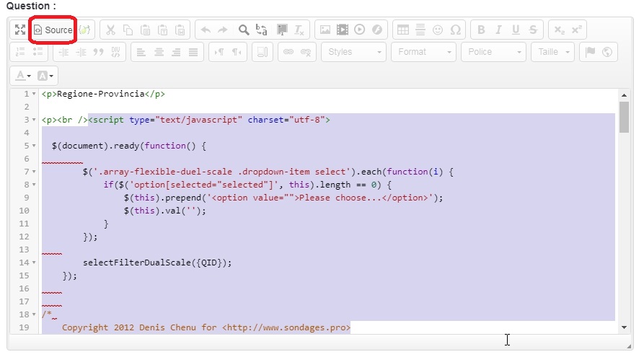Image resolution: width=644 pixels, height=357 pixels.
Task: Click the Flash embed icon
Action: (x=377, y=30)
